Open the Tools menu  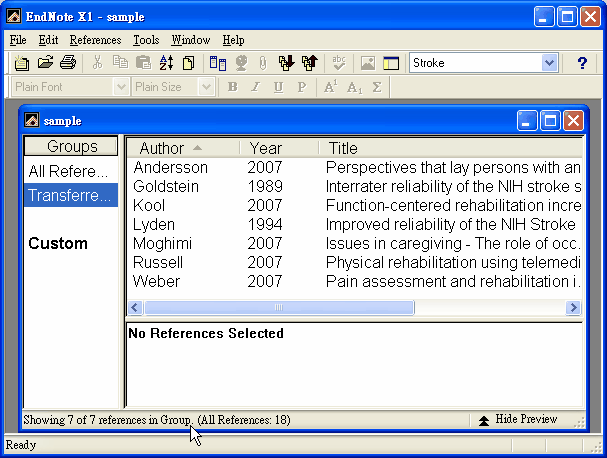146,40
